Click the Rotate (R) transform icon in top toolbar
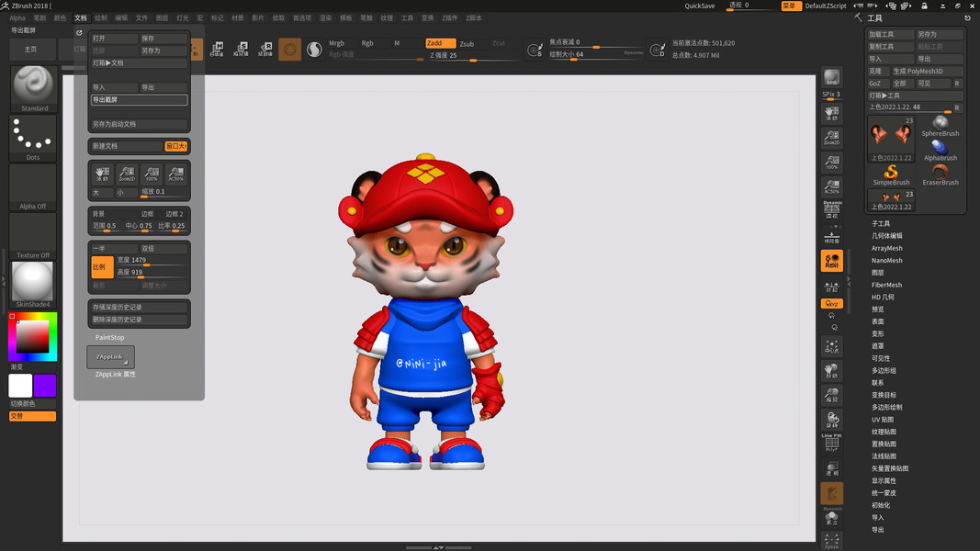This screenshot has height=551, width=980. point(265,49)
